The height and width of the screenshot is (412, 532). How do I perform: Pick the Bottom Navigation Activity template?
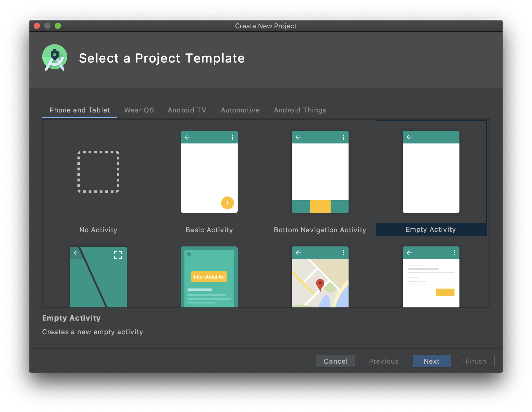[320, 172]
